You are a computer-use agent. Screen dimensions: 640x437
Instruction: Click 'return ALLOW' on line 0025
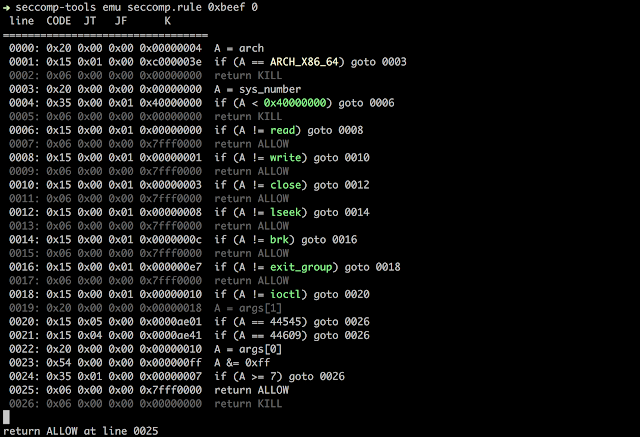click(251, 390)
